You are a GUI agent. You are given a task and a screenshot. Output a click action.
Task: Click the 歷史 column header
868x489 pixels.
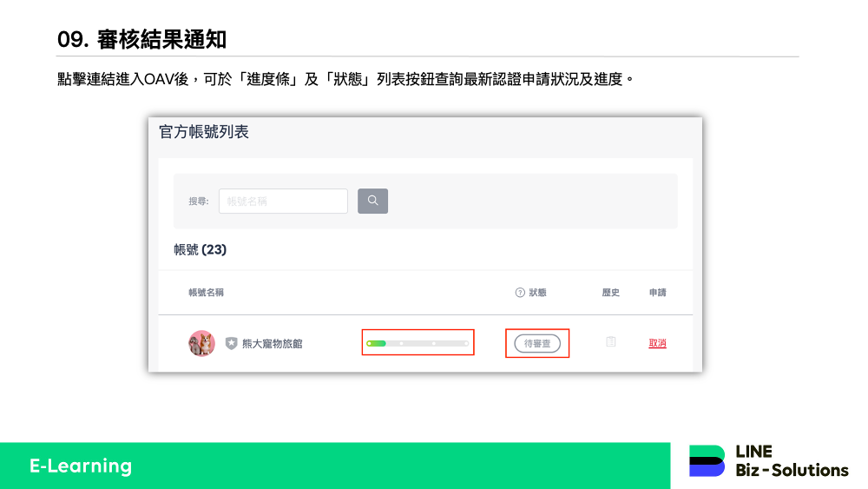(x=610, y=293)
